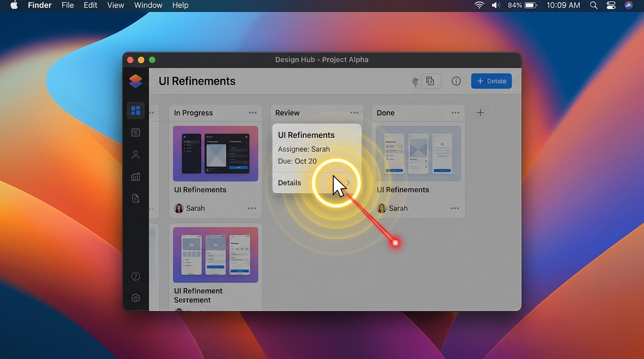The height and width of the screenshot is (359, 644).
Task: Open the UI Refinement Sestement card thumbnail
Action: coord(216,255)
